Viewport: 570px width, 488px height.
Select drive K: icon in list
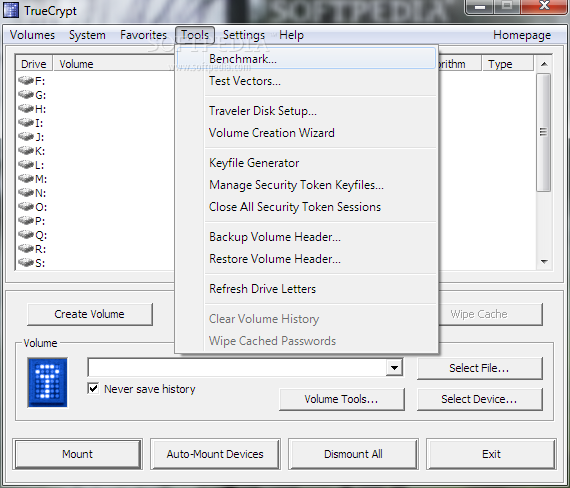tap(25, 150)
